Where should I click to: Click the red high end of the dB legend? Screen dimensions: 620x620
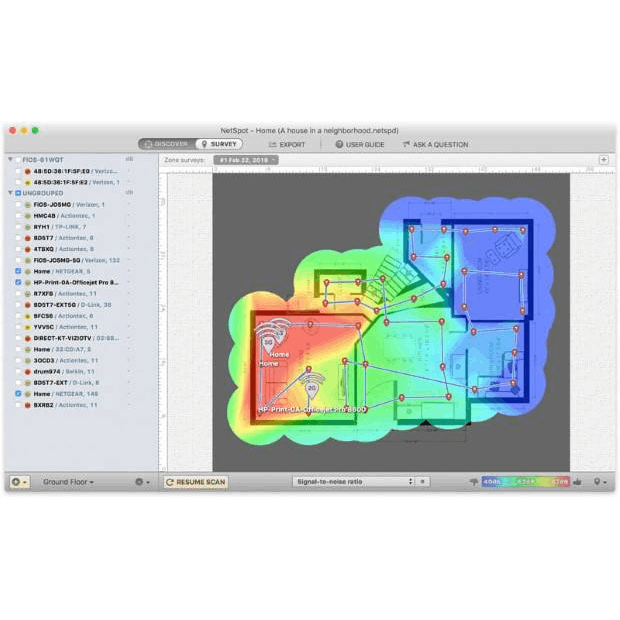[x=561, y=482]
